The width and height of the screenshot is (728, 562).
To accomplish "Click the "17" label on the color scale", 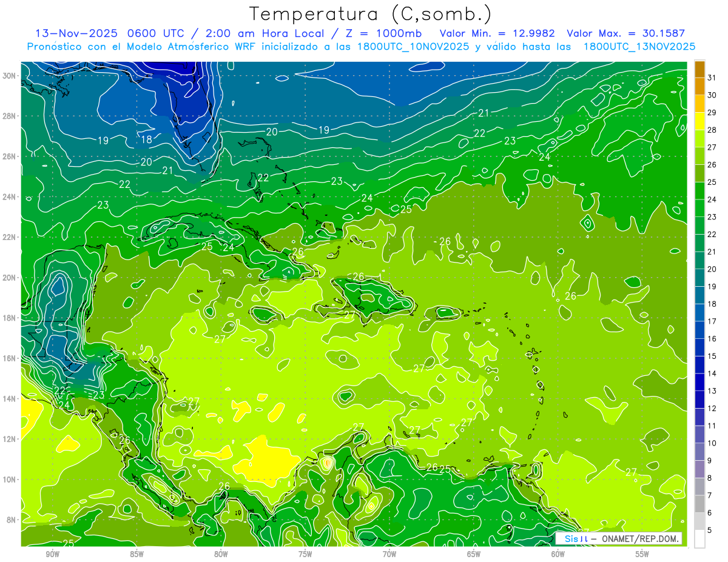I will (x=712, y=321).
